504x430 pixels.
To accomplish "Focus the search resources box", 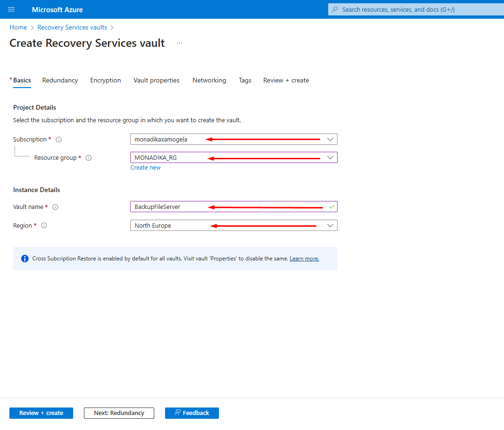I will point(416,9).
